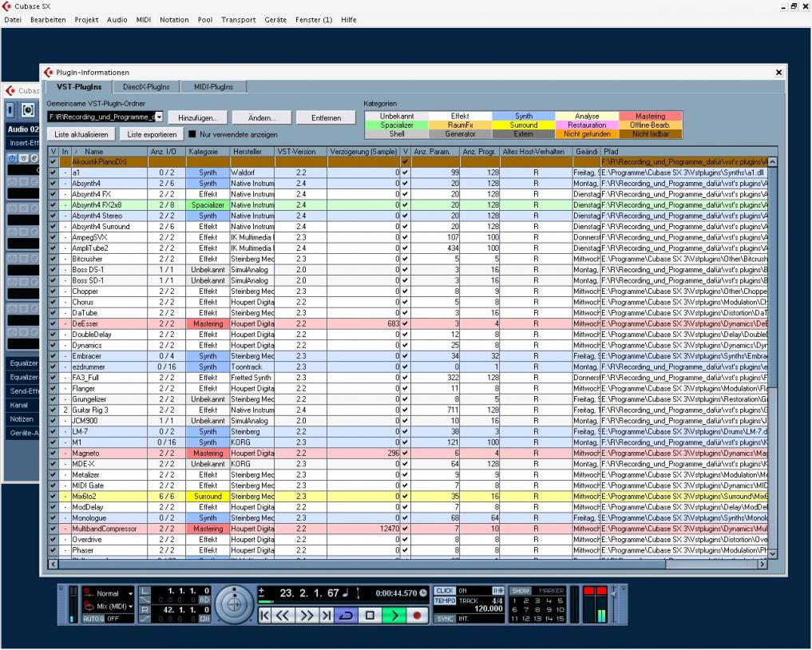The width and height of the screenshot is (812, 650).
Task: Switch to the DirectX-PlugIns tab
Action: tap(146, 87)
